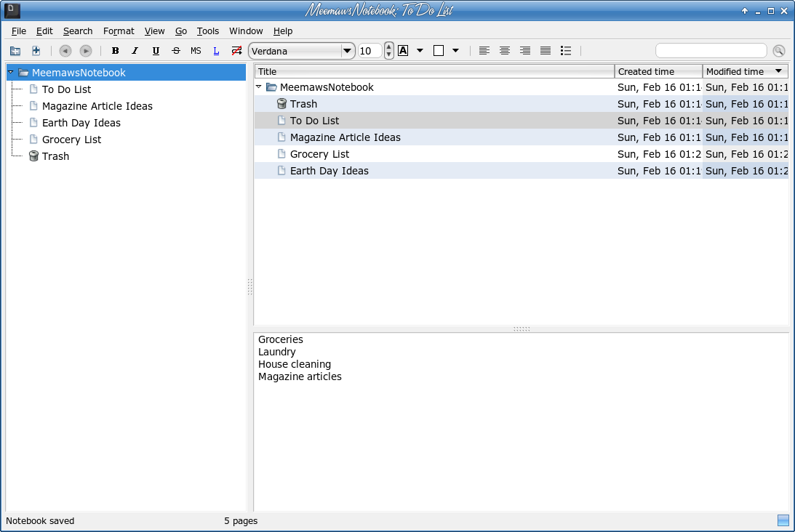
Task: Toggle italic formatting
Action: pyautogui.click(x=135, y=51)
